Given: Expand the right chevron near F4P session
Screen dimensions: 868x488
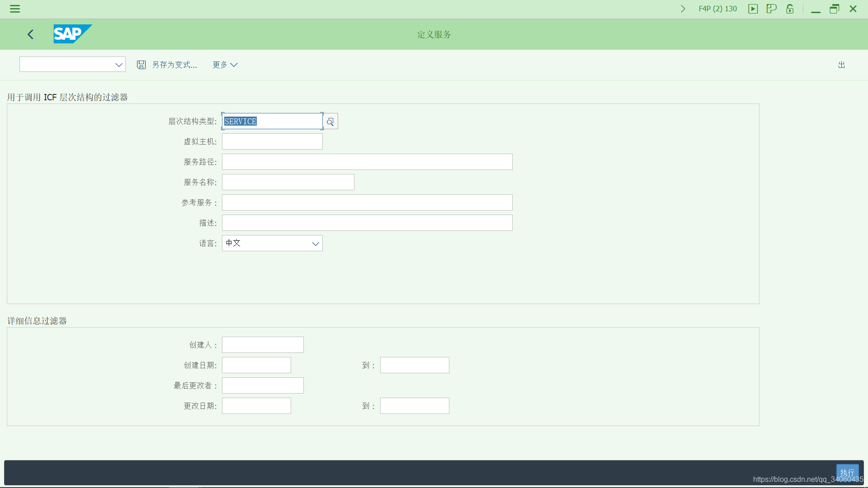Looking at the screenshot, I should 683,9.
